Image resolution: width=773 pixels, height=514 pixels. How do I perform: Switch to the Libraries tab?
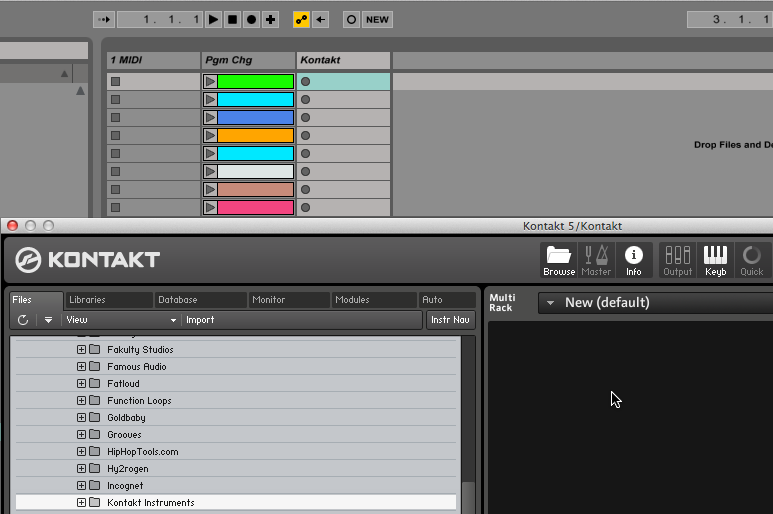coord(108,300)
